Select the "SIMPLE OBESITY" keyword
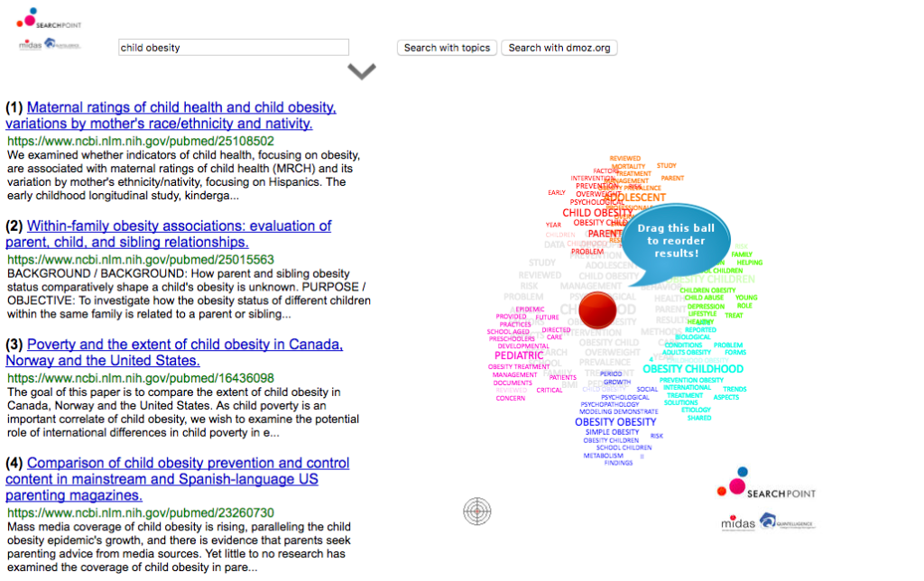 click(613, 432)
